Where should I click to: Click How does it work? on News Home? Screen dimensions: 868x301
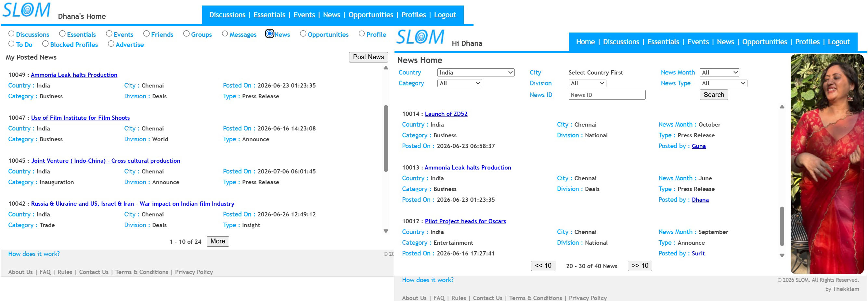(428, 280)
